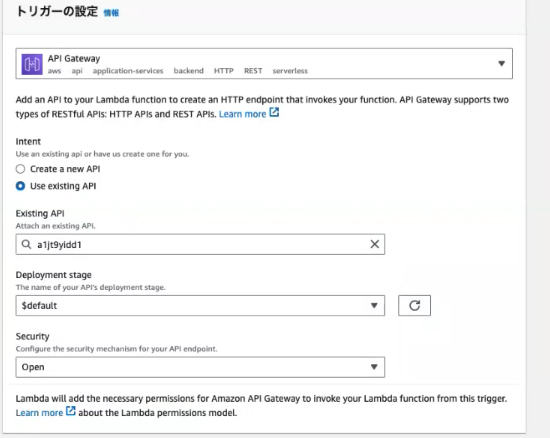
Task: Click the magnifier icon in Existing API field
Action: [x=26, y=244]
